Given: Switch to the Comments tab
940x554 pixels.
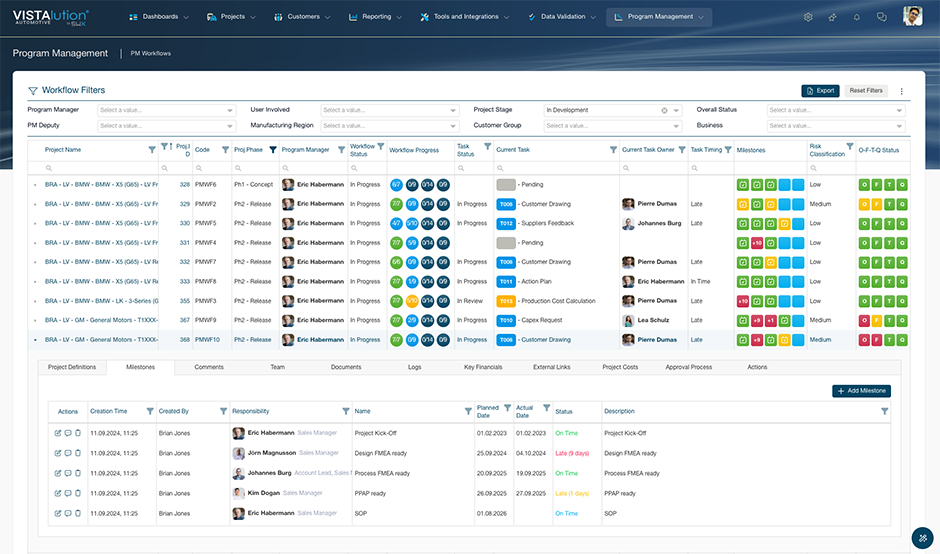Looking at the screenshot, I should [x=209, y=367].
